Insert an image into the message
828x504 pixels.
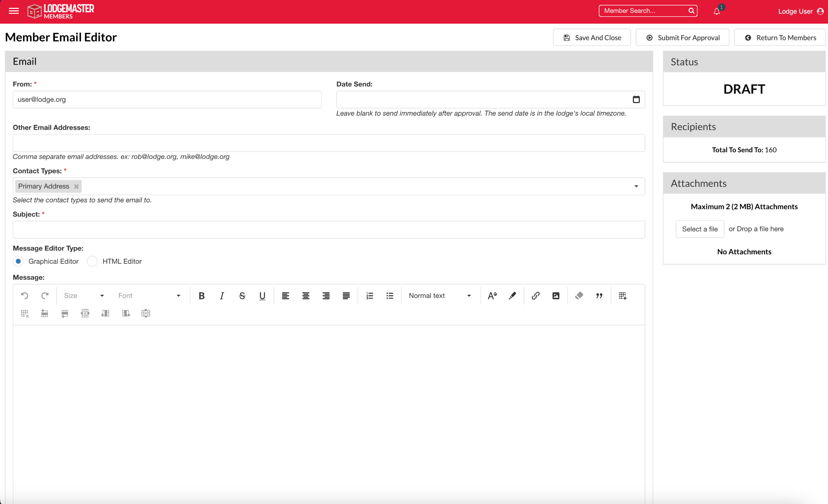coord(556,296)
